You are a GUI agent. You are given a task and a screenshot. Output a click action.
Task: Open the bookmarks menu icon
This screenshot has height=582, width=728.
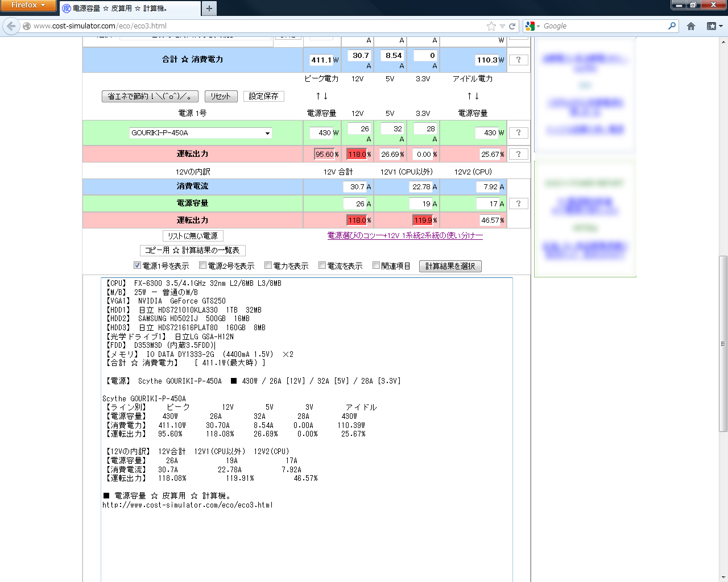[714, 26]
